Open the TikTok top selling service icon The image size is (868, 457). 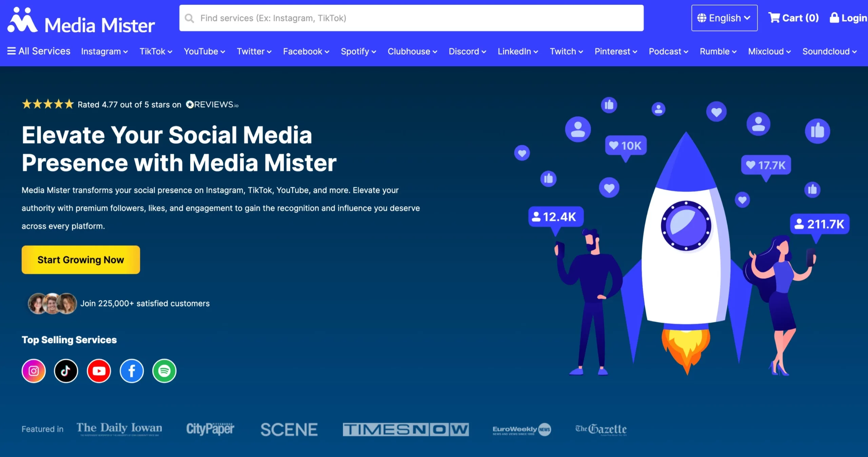[66, 371]
